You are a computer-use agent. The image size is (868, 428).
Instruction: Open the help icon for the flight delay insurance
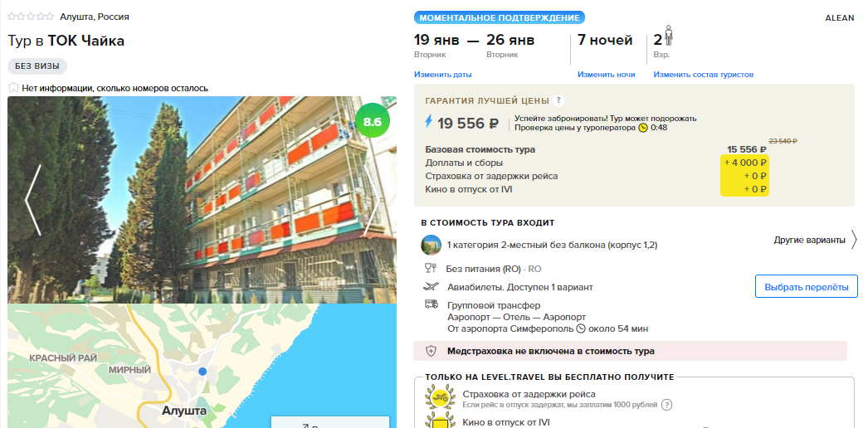667,405
